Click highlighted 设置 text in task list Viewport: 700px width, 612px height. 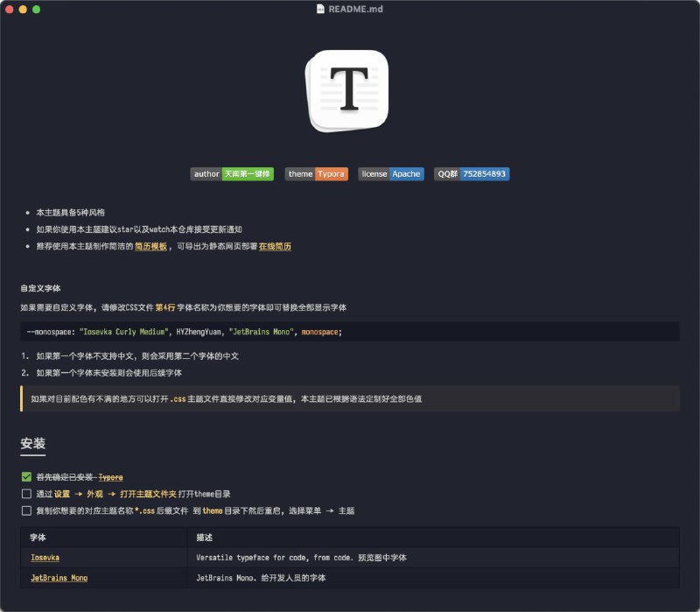[62, 494]
